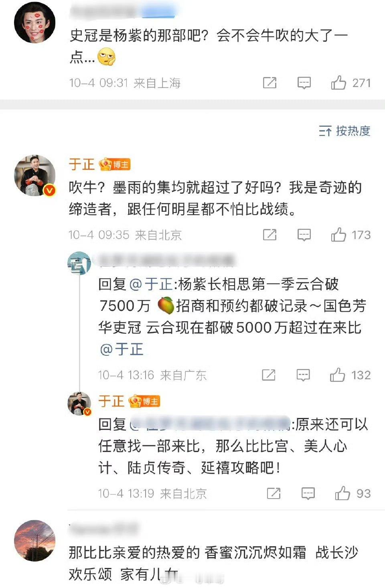The width and height of the screenshot is (385, 588).
Task: Open reply box on 于正's 09:35 comment
Action: click(304, 235)
